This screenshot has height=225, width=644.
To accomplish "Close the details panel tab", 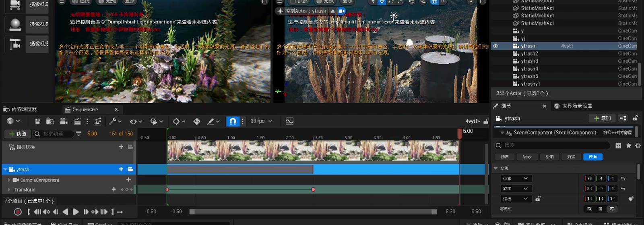I will [545, 106].
